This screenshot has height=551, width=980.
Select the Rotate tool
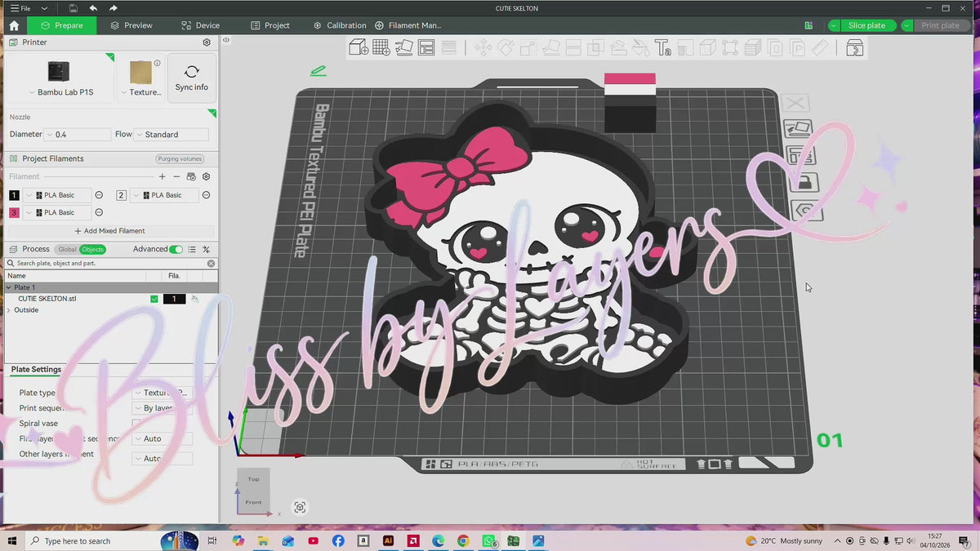(506, 48)
